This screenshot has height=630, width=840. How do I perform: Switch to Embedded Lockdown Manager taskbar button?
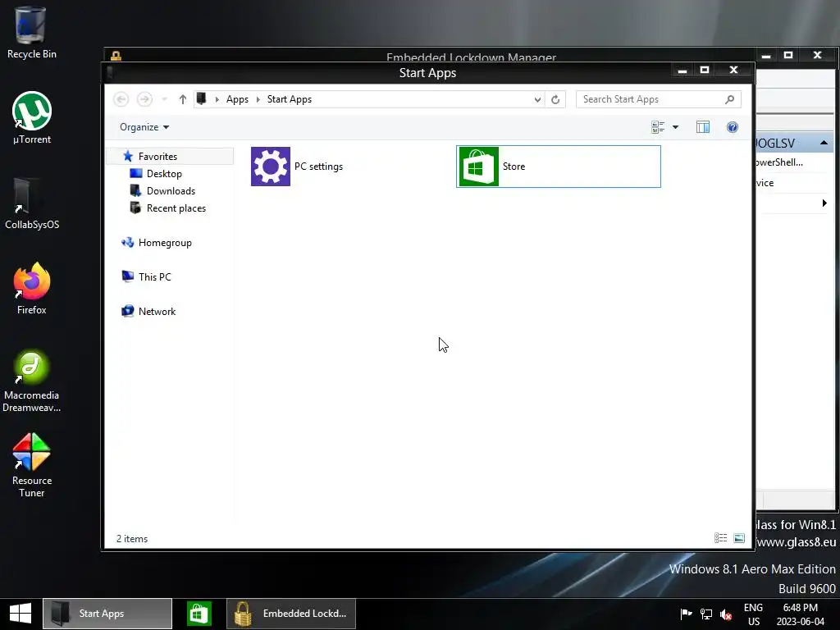click(291, 614)
